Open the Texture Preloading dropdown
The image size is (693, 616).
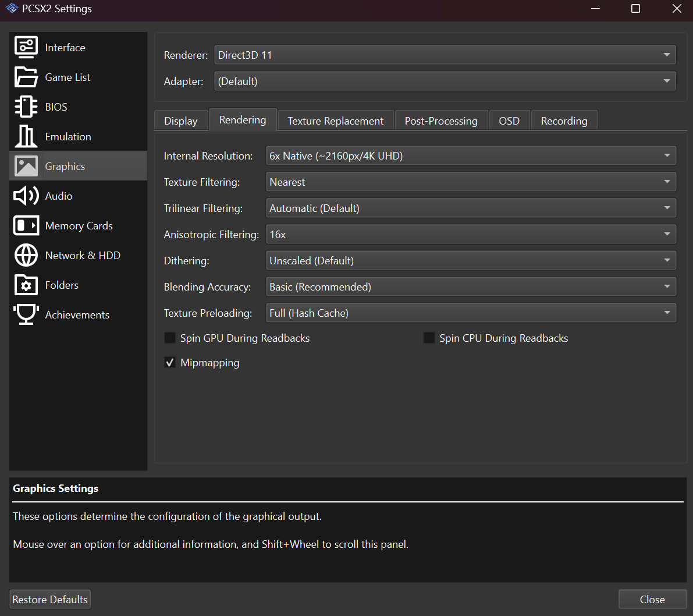[x=471, y=313]
